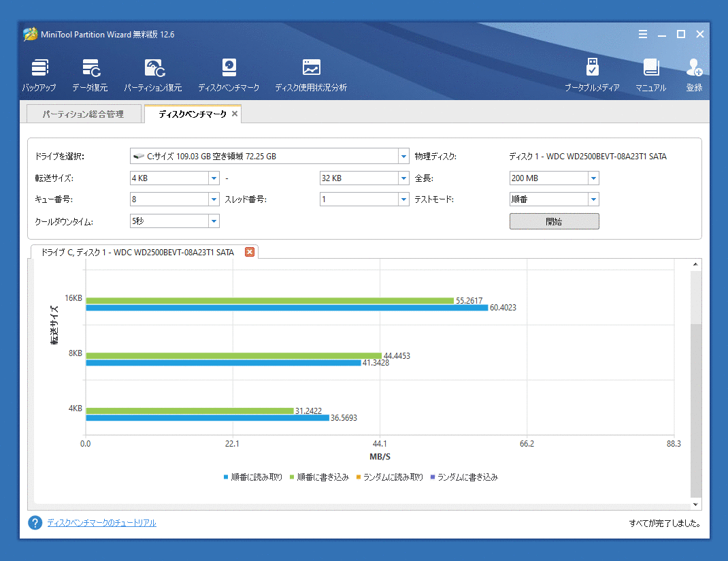This screenshot has width=728, height=561.
Task: Open the 全長 200 MB dropdown
Action: click(593, 178)
